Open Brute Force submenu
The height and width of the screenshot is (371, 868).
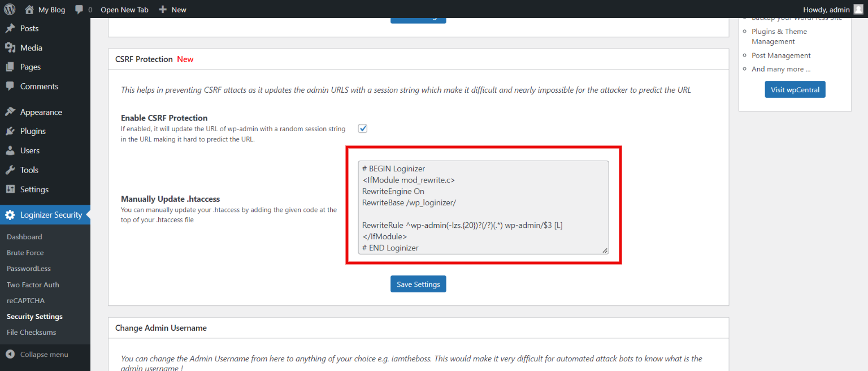point(25,252)
